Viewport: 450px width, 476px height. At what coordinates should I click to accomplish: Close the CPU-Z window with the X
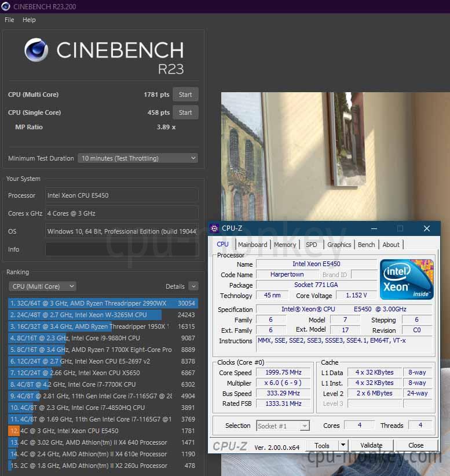point(427,228)
